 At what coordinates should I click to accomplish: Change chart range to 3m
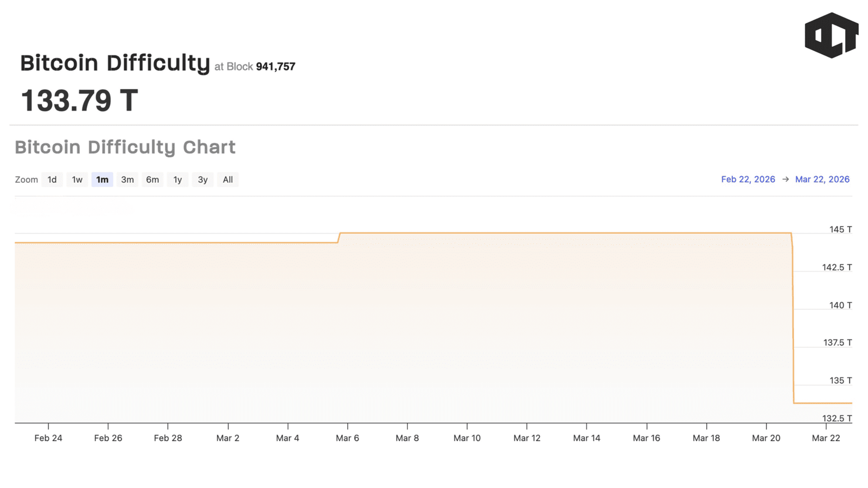[x=127, y=179]
